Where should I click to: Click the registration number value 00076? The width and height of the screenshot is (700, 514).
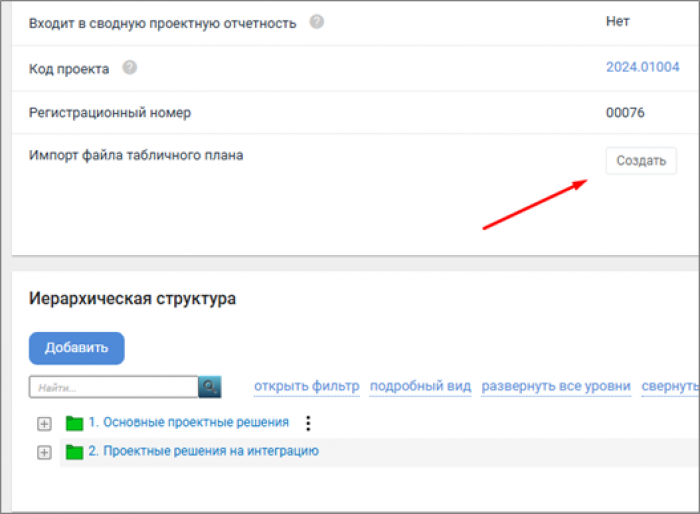(x=625, y=113)
